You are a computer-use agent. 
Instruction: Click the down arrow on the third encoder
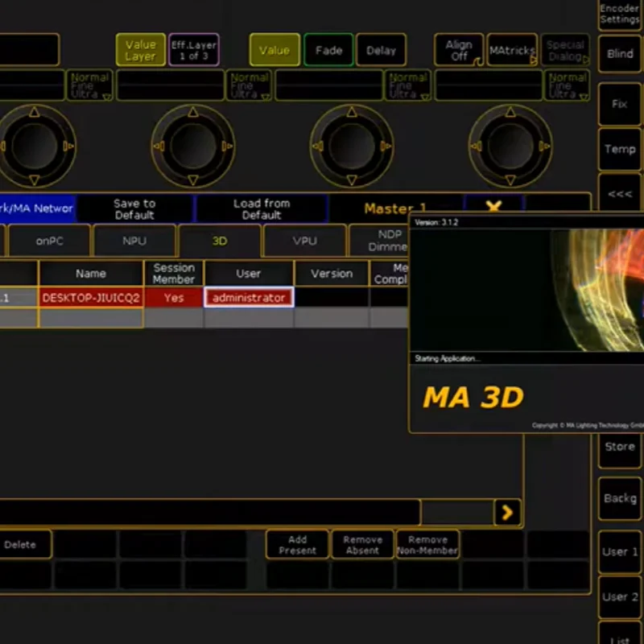pos(352,180)
